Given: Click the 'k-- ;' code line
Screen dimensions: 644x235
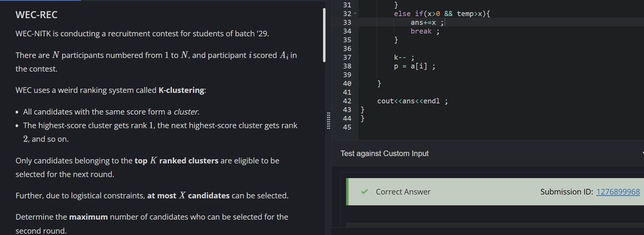Looking at the screenshot, I should tap(404, 57).
